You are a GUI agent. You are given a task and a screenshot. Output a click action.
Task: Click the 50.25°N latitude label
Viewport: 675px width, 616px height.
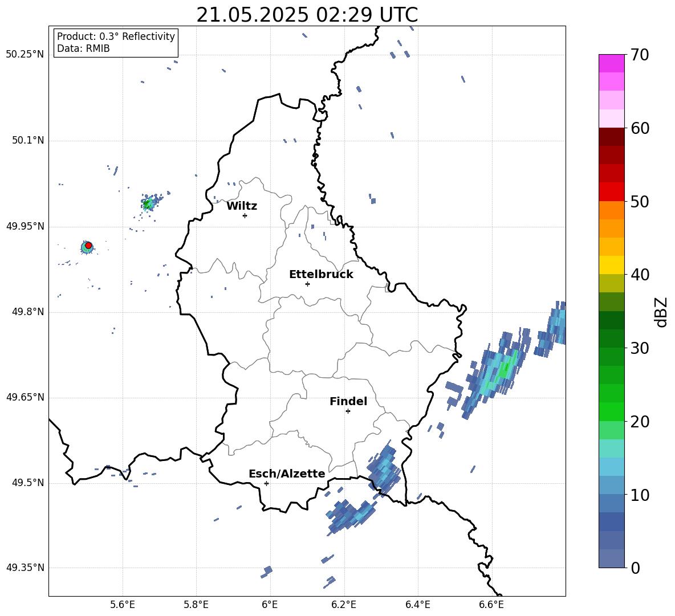[x=25, y=55]
